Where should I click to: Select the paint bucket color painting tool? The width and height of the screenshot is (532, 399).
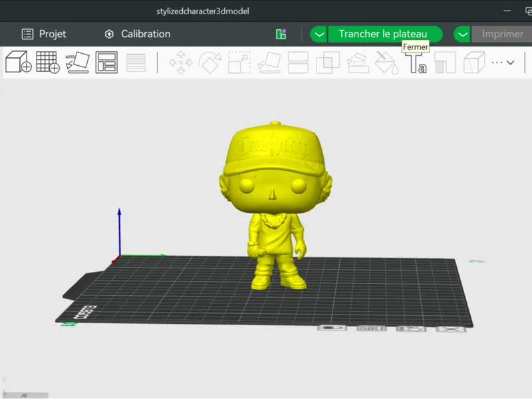[x=386, y=63]
